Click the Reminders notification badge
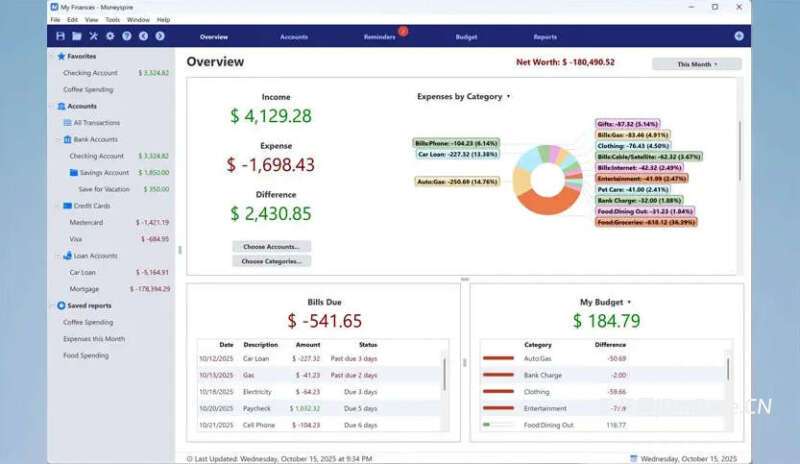800x464 pixels. tap(403, 31)
